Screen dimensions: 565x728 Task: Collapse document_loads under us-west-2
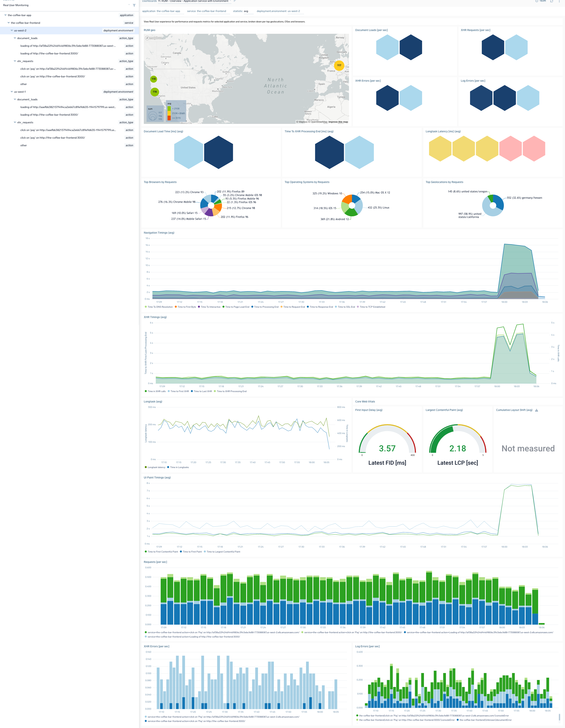15,38
